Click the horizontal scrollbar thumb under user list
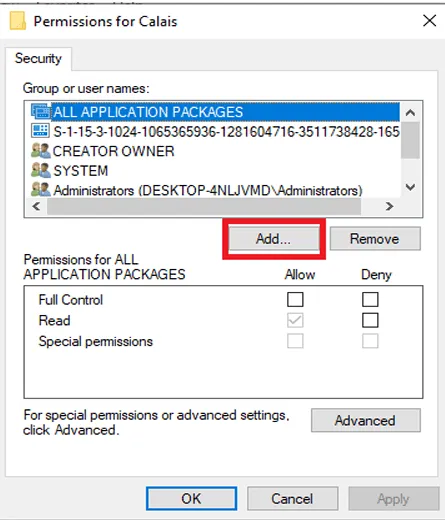 [204, 206]
